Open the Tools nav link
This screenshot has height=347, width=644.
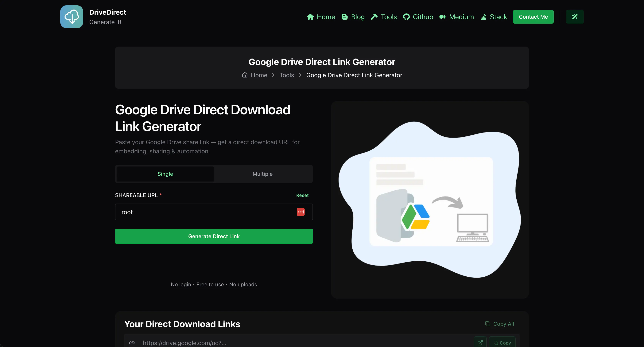click(x=384, y=17)
